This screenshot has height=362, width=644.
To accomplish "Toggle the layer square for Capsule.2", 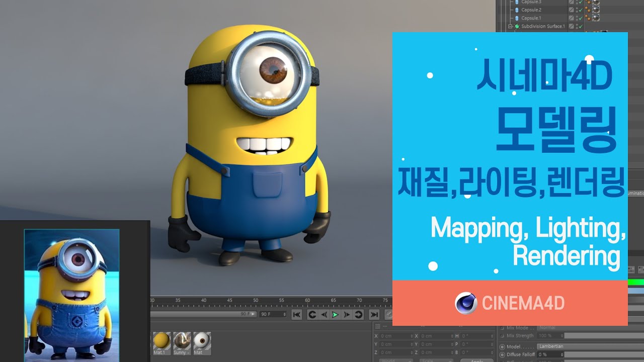I will click(571, 10).
